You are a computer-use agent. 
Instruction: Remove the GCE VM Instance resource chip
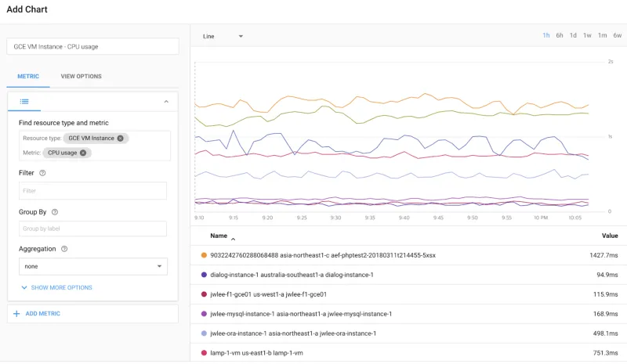[121, 139]
